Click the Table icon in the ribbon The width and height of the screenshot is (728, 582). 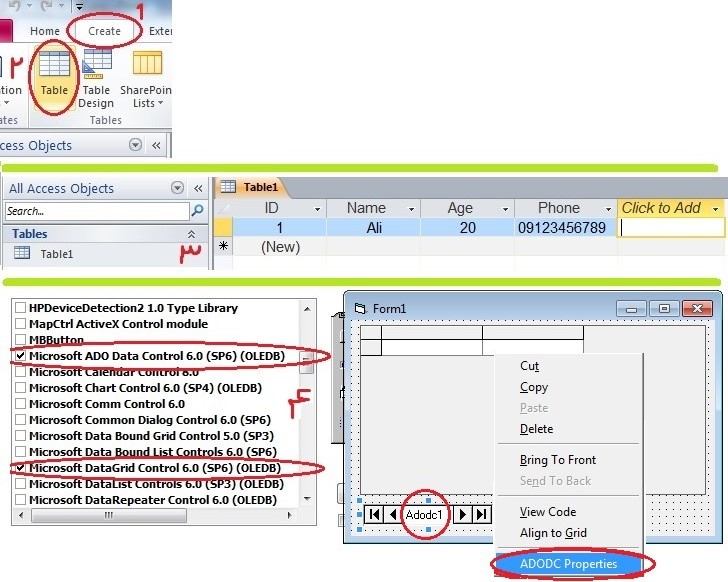53,75
